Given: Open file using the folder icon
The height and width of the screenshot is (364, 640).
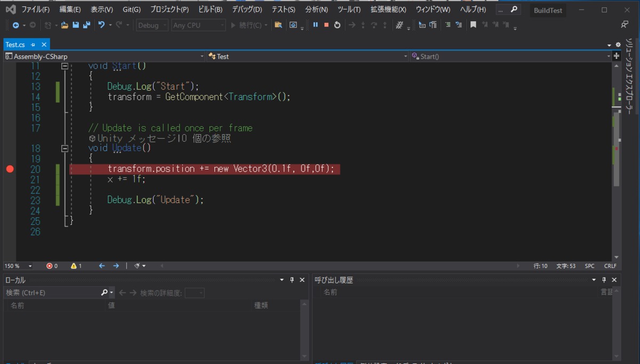Looking at the screenshot, I should (65, 25).
